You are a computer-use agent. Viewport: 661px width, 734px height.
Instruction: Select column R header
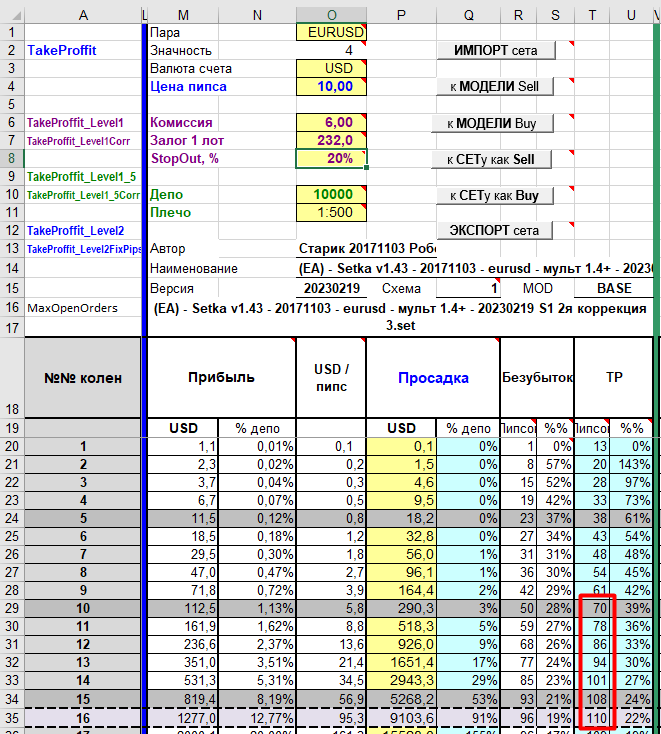[518, 15]
